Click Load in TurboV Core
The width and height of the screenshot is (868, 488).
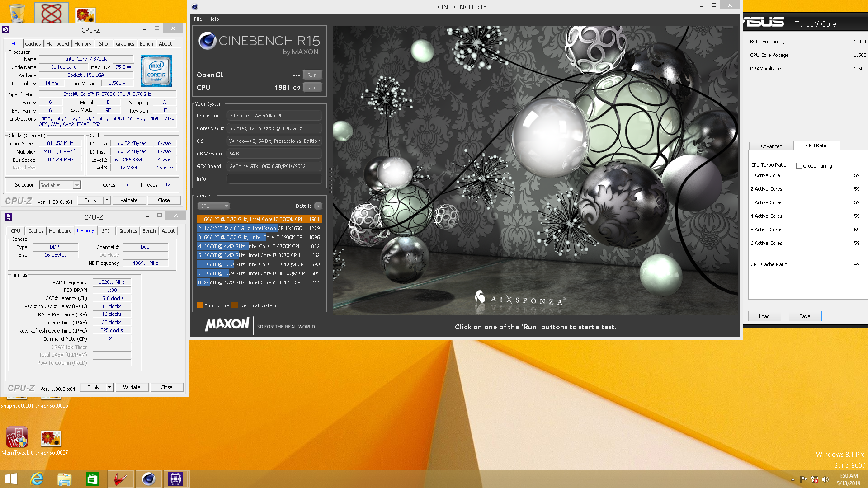tap(764, 316)
